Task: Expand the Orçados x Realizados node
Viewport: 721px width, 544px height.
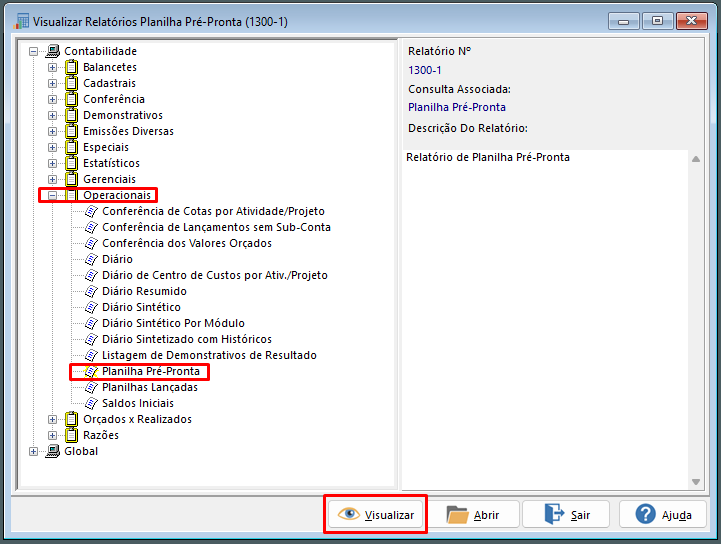Action: point(52,419)
